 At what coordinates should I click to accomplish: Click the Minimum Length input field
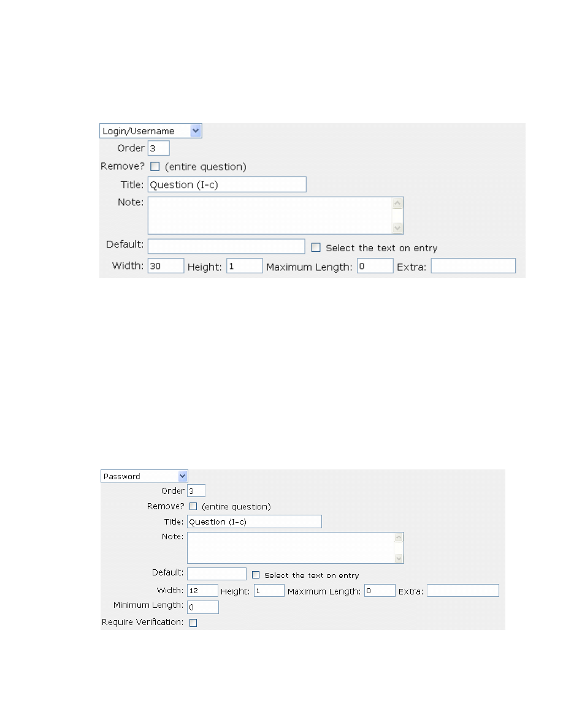tap(202, 607)
